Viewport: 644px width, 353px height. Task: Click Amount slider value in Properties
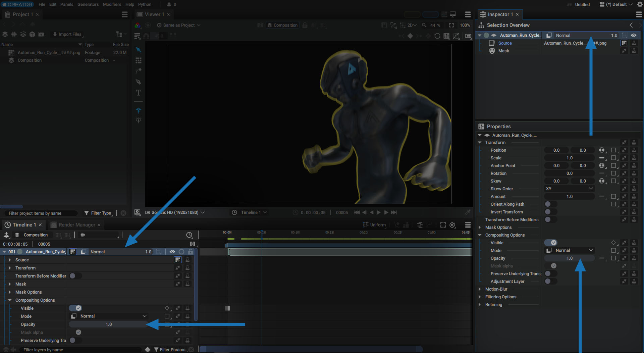tap(569, 196)
